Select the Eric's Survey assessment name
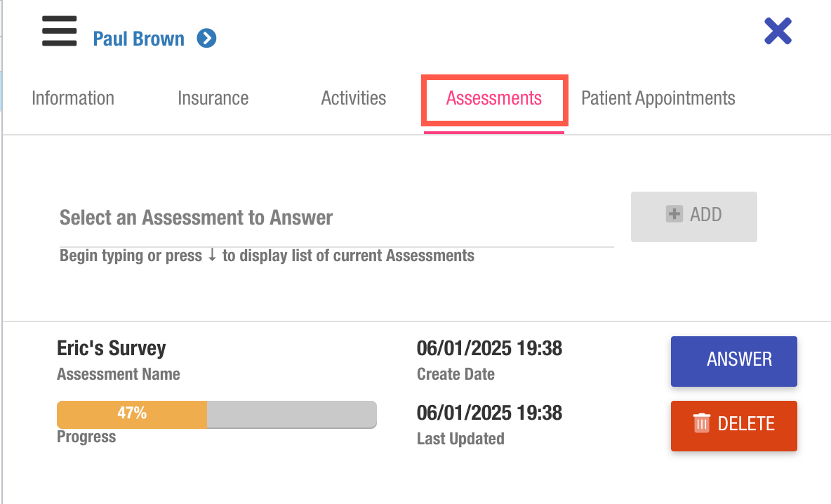Screen dimensions: 831x504 coord(112,348)
